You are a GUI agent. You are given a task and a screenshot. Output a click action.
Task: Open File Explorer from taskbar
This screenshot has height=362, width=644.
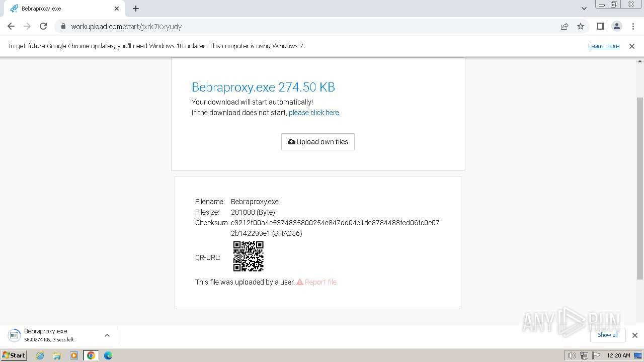[x=57, y=355]
